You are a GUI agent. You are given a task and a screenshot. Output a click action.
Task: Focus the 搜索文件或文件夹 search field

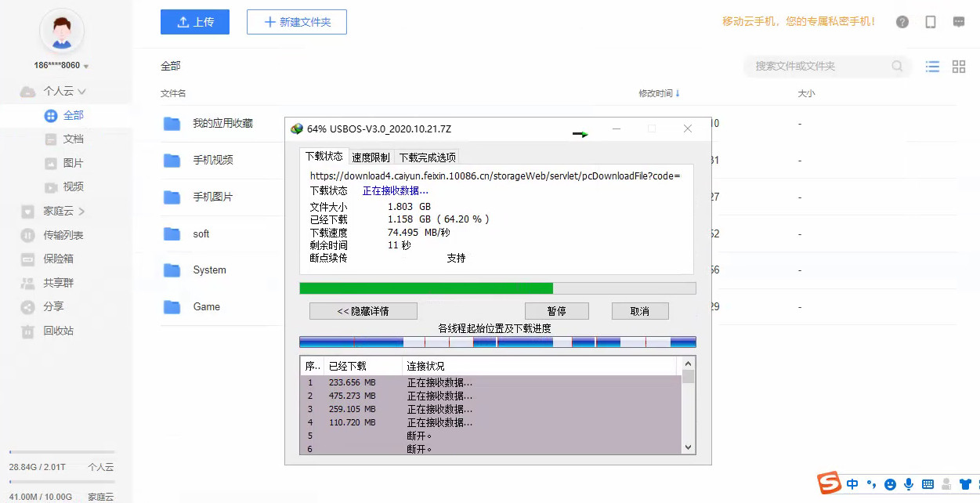(x=819, y=67)
